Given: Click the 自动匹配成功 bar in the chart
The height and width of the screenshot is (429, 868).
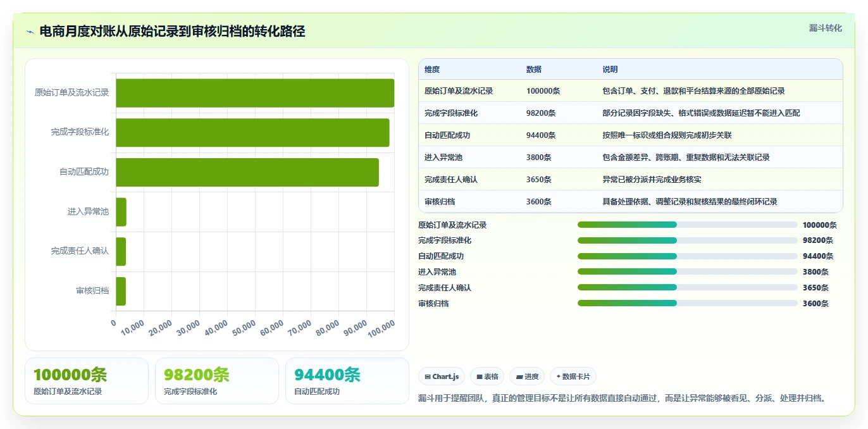Looking at the screenshot, I should [x=247, y=172].
